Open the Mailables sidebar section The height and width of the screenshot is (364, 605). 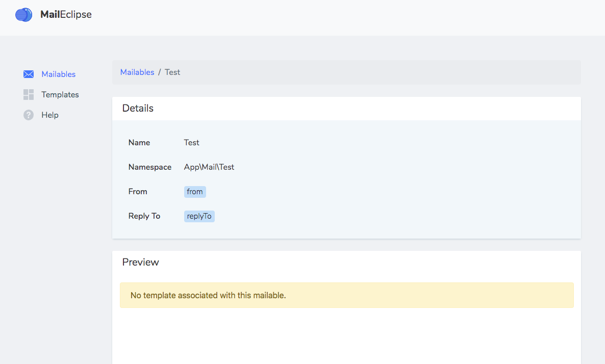pyautogui.click(x=58, y=74)
